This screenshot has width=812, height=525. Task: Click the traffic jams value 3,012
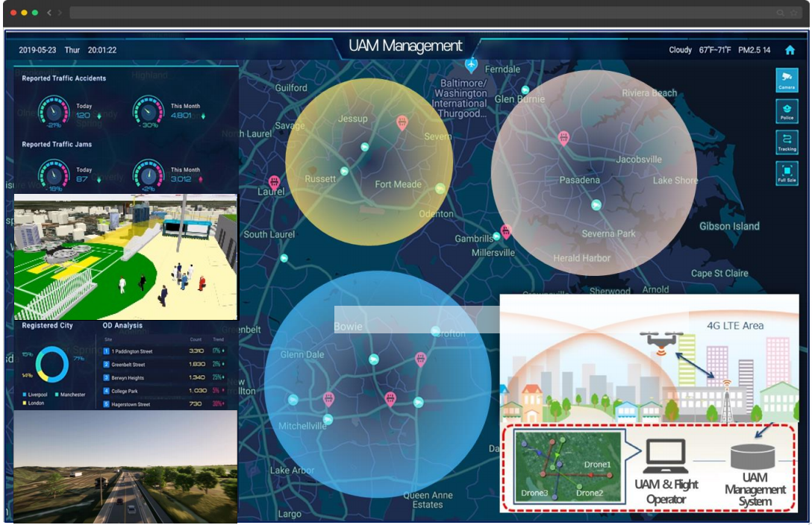pyautogui.click(x=181, y=179)
